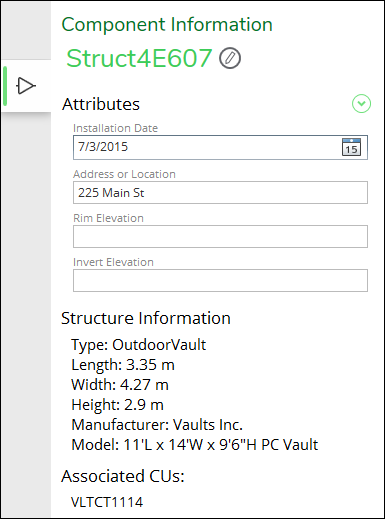Select the component triangle tab in sidebar
385x519 pixels.
26,86
